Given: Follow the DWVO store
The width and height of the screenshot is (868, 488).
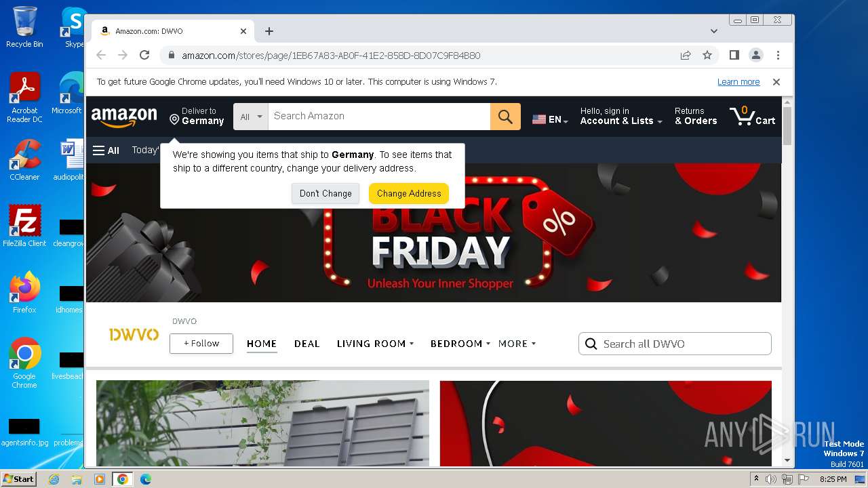Looking at the screenshot, I should click(201, 344).
